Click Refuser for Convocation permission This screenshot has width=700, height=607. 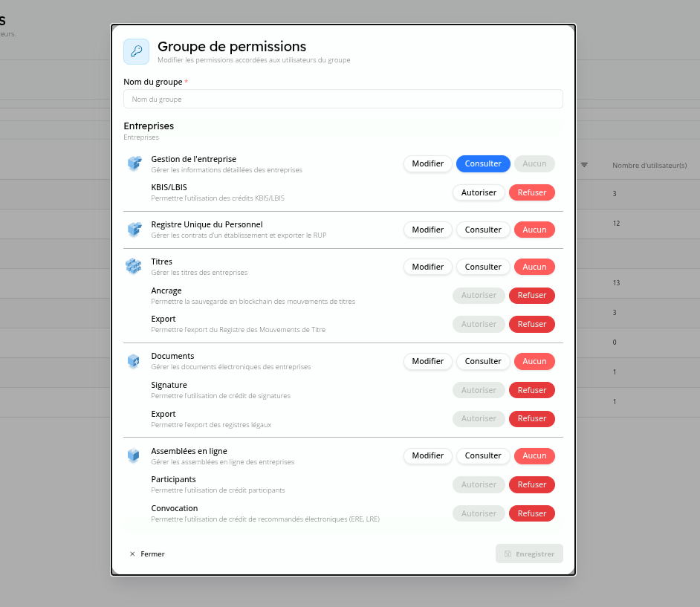(x=532, y=513)
